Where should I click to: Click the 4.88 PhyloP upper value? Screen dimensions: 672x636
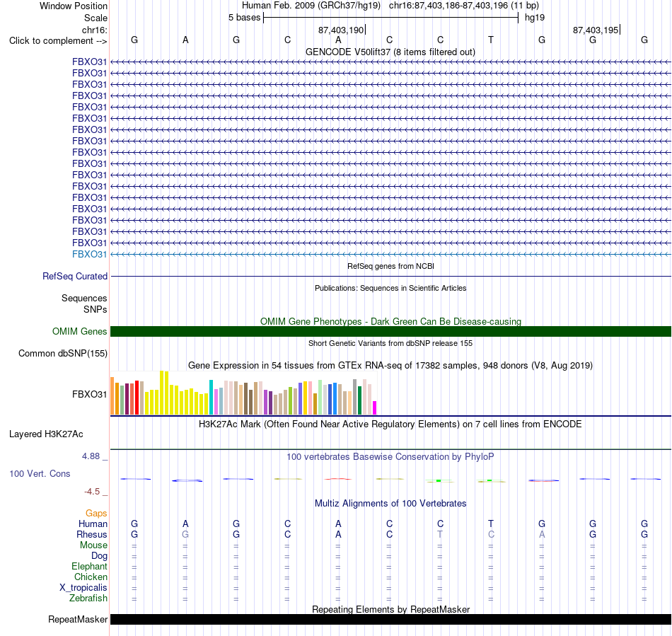pyautogui.click(x=91, y=456)
